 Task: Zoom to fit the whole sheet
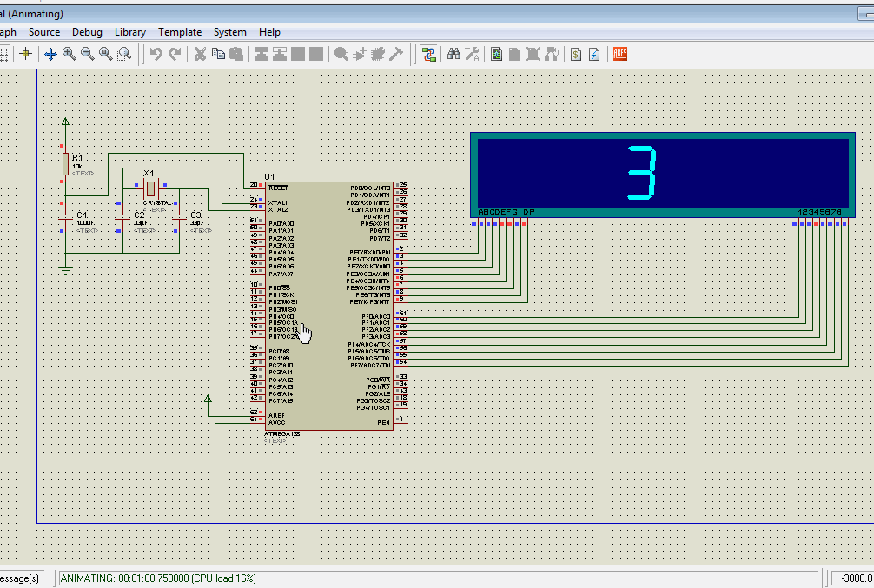pos(105,54)
